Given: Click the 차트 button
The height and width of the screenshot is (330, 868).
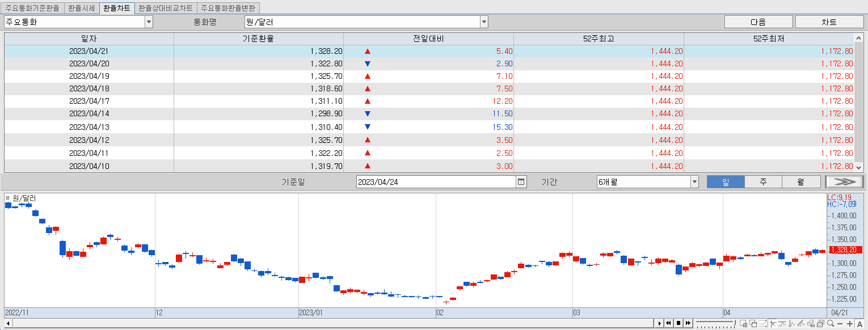Looking at the screenshot, I should (x=829, y=22).
